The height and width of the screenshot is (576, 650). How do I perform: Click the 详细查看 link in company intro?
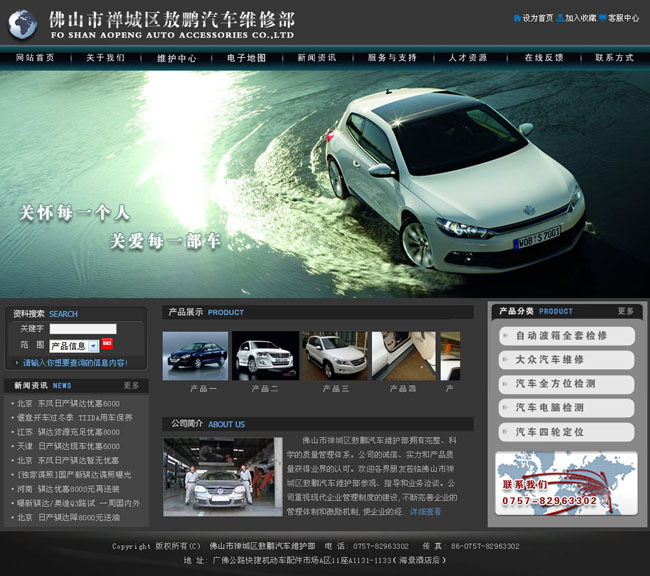[x=425, y=512]
